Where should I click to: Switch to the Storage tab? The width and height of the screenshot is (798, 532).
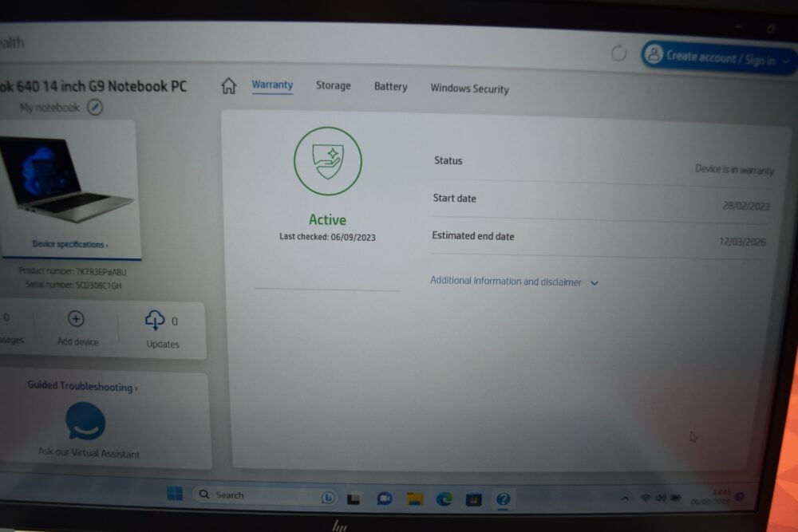point(334,85)
